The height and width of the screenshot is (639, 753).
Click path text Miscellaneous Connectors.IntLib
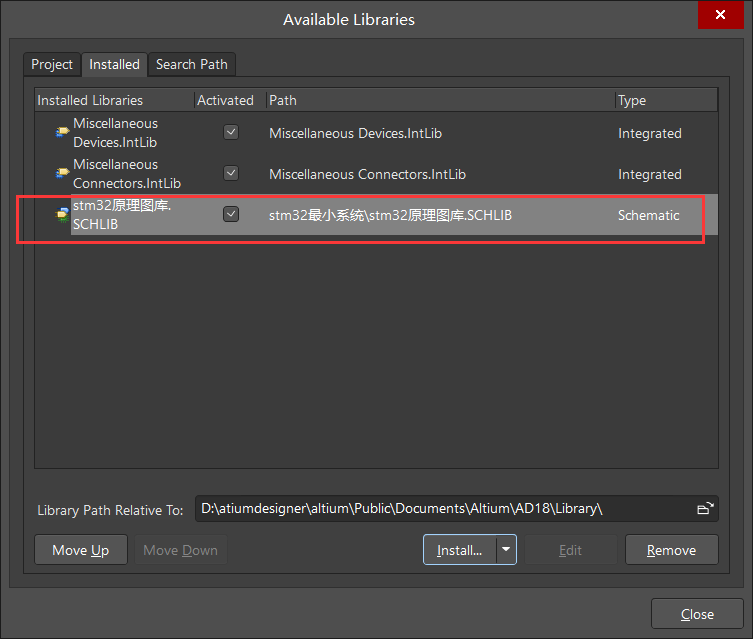pyautogui.click(x=367, y=174)
